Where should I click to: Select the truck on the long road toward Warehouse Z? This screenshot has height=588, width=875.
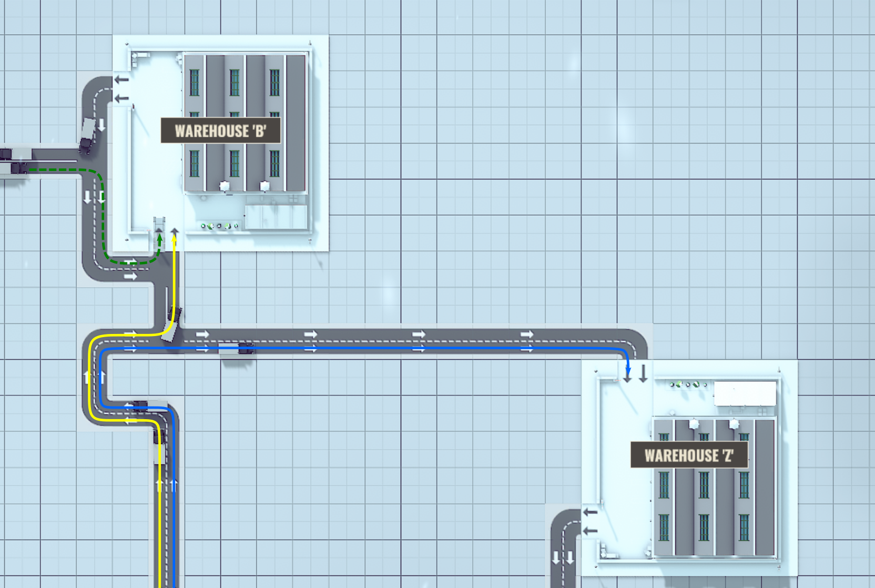[236, 348]
